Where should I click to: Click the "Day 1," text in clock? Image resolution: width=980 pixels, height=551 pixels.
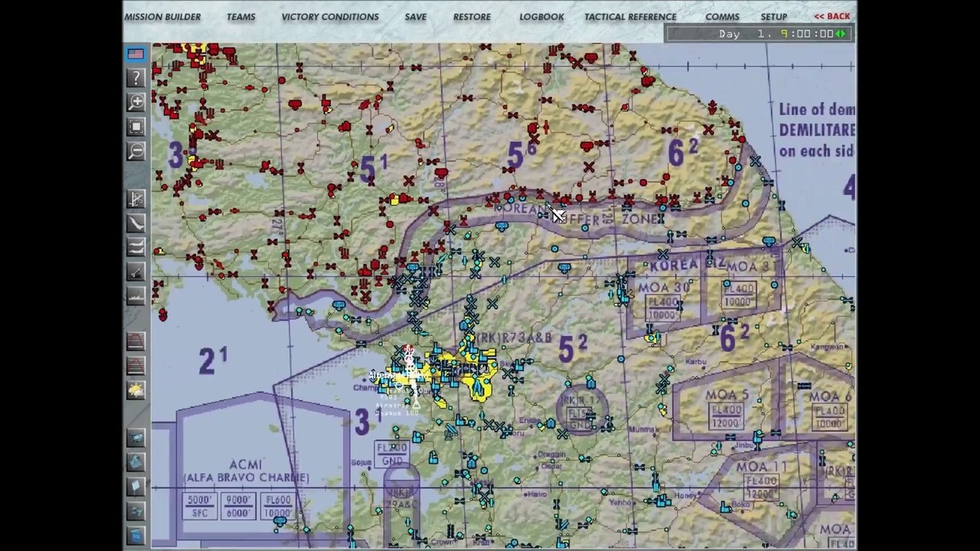pyautogui.click(x=744, y=34)
